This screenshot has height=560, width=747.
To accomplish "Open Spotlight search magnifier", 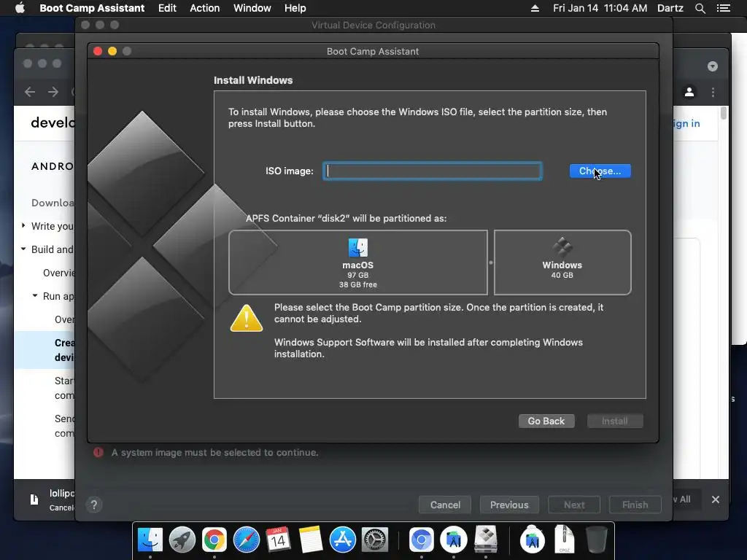I will [x=700, y=8].
